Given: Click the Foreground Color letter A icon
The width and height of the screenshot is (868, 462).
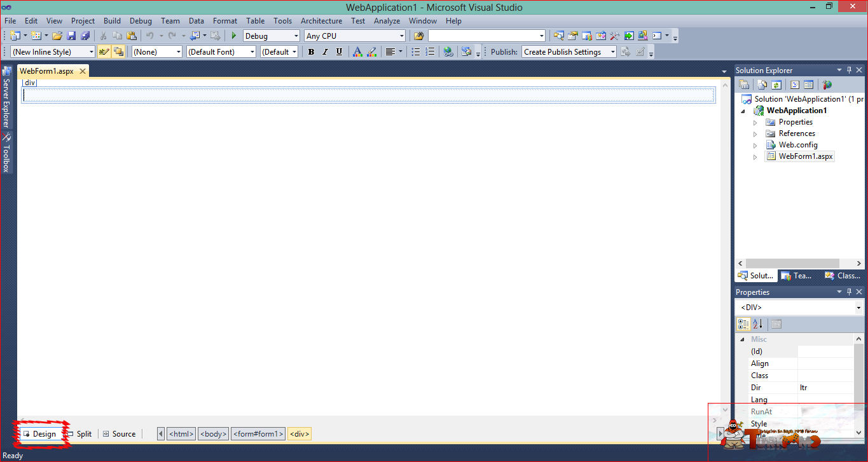Looking at the screenshot, I should pyautogui.click(x=357, y=52).
